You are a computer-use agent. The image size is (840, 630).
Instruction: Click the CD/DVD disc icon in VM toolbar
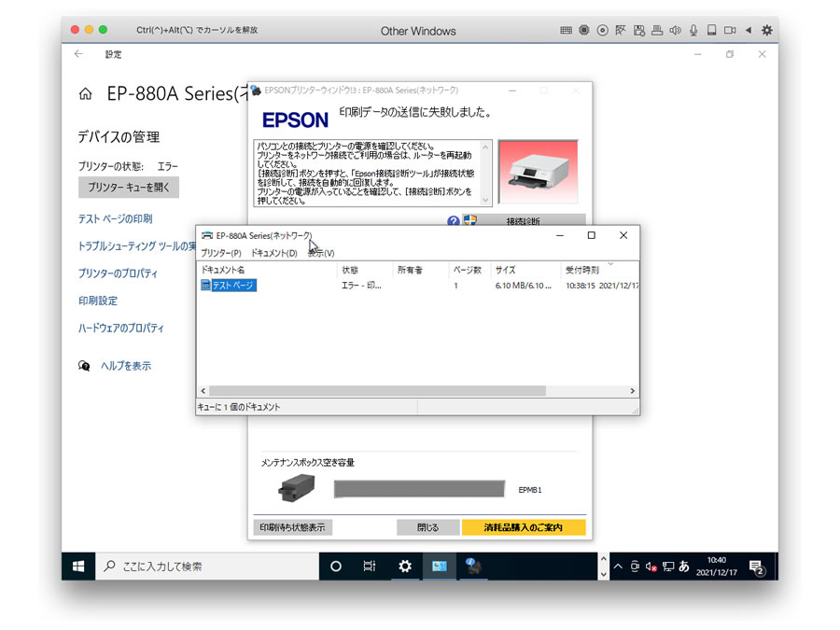point(602,31)
